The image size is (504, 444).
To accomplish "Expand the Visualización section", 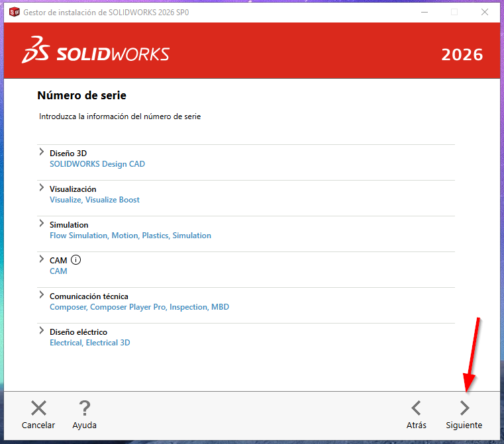I will (x=42, y=188).
